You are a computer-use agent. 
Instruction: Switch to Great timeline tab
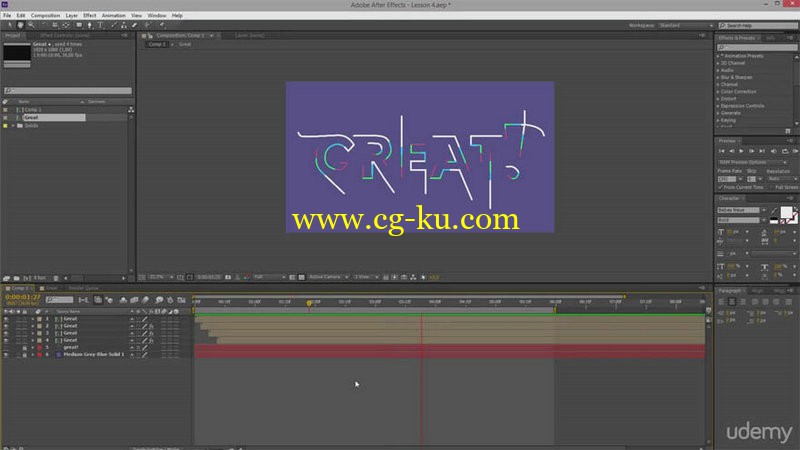(x=50, y=288)
